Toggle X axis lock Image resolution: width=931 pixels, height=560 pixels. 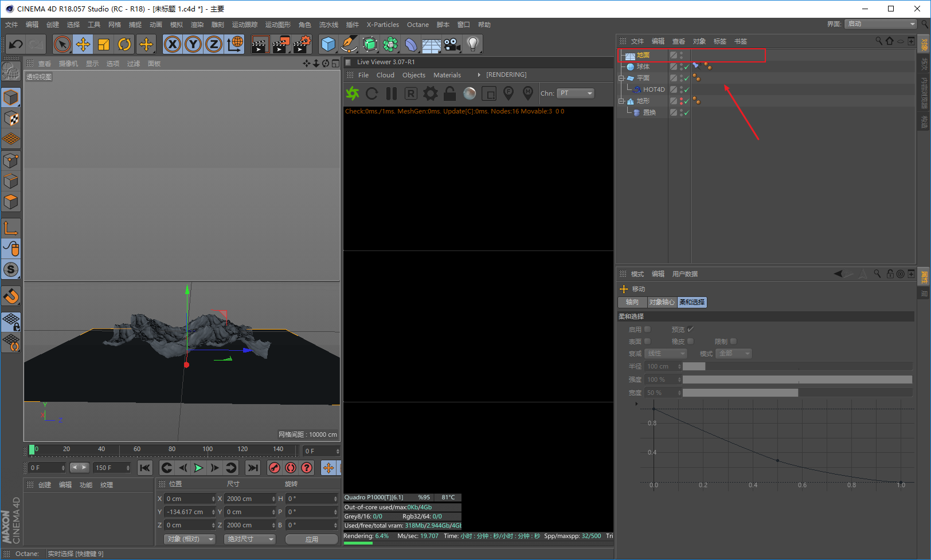(173, 44)
